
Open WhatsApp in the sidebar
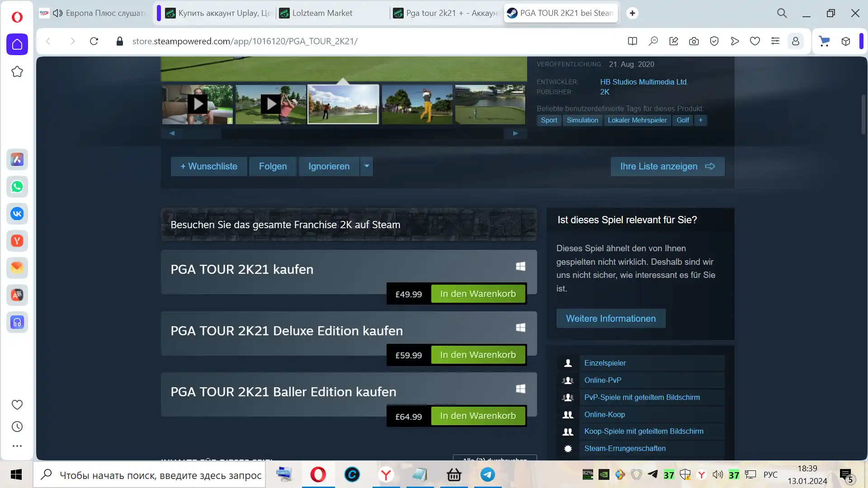[x=17, y=187]
